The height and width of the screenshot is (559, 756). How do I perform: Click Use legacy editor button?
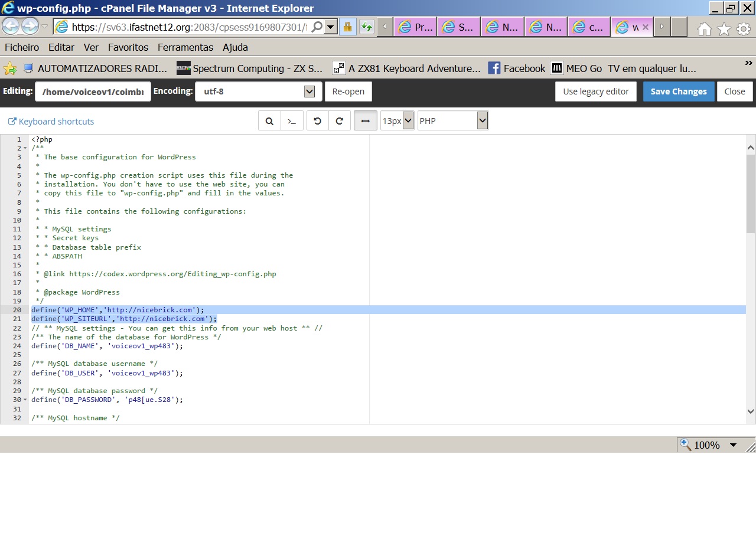(596, 91)
